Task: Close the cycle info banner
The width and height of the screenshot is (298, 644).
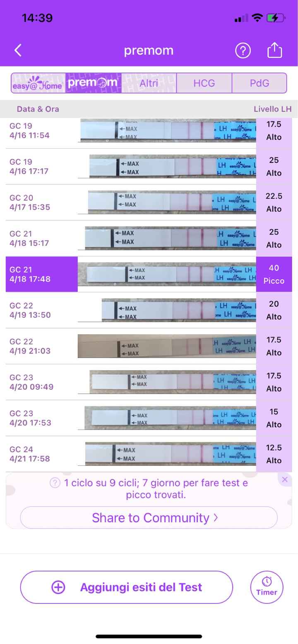Action: tap(284, 480)
